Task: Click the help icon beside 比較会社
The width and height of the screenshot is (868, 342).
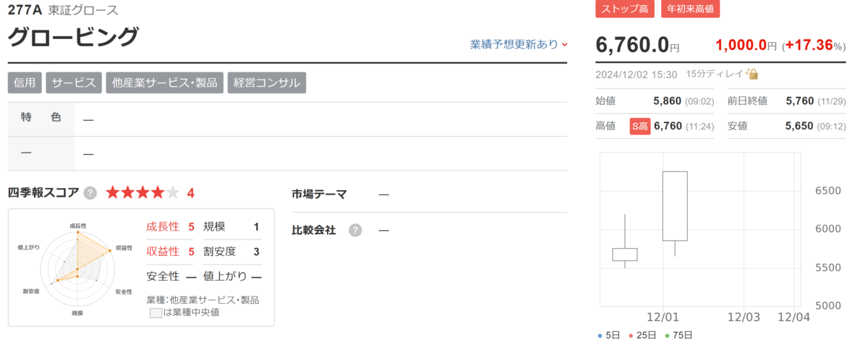Action: point(355,230)
